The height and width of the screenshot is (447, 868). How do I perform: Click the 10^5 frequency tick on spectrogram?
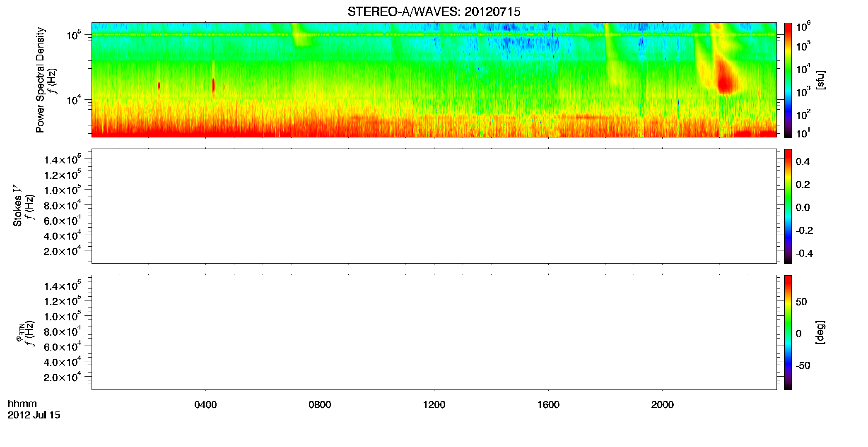(x=73, y=35)
